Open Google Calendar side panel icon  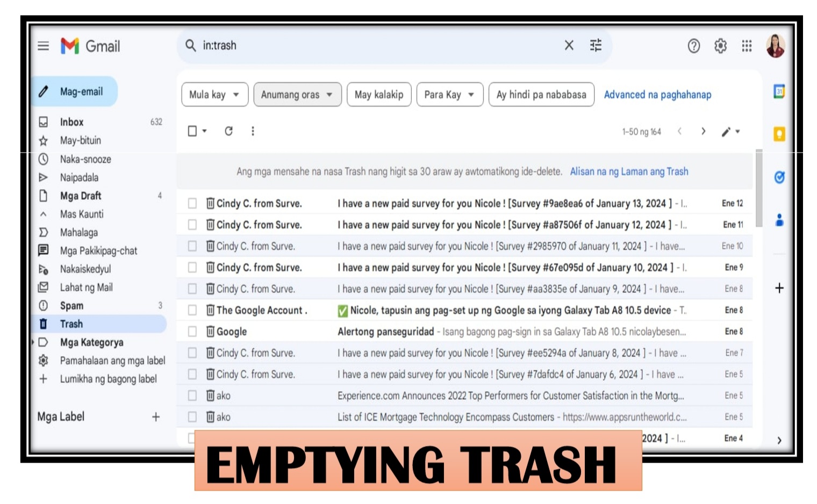pyautogui.click(x=779, y=92)
